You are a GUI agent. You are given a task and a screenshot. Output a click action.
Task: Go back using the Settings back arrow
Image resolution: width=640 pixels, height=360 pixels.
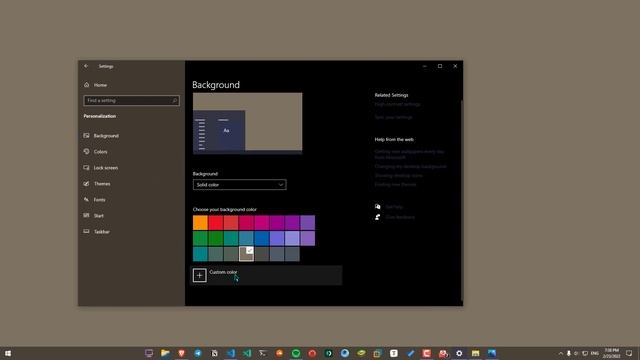coord(86,66)
